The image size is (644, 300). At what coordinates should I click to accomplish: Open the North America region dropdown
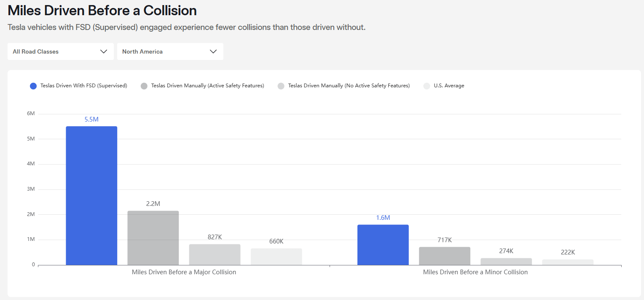click(x=170, y=51)
